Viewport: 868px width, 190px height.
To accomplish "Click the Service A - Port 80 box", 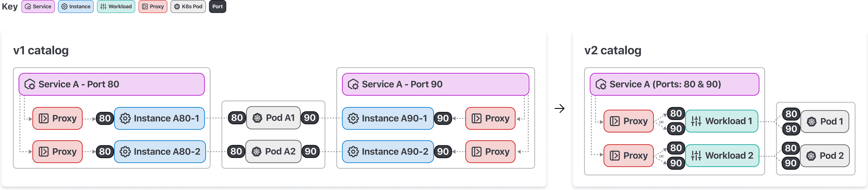I will [x=111, y=84].
